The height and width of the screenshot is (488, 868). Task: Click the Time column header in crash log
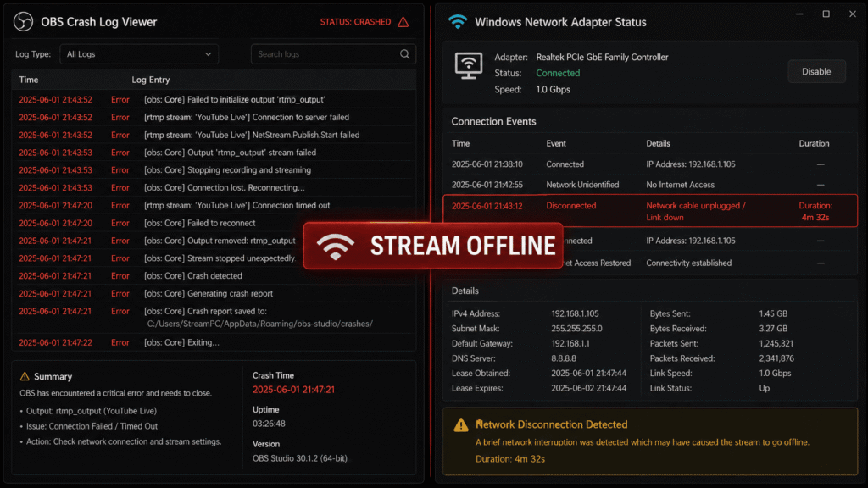(x=29, y=80)
